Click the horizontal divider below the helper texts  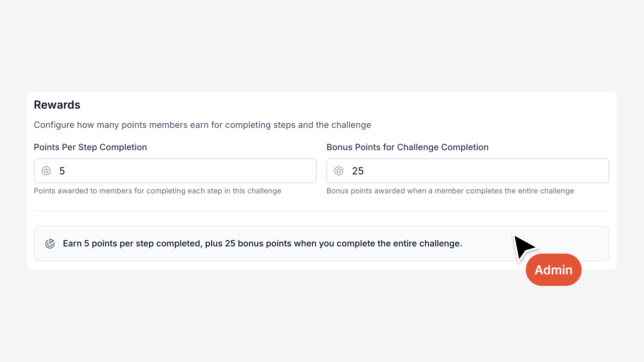click(321, 211)
